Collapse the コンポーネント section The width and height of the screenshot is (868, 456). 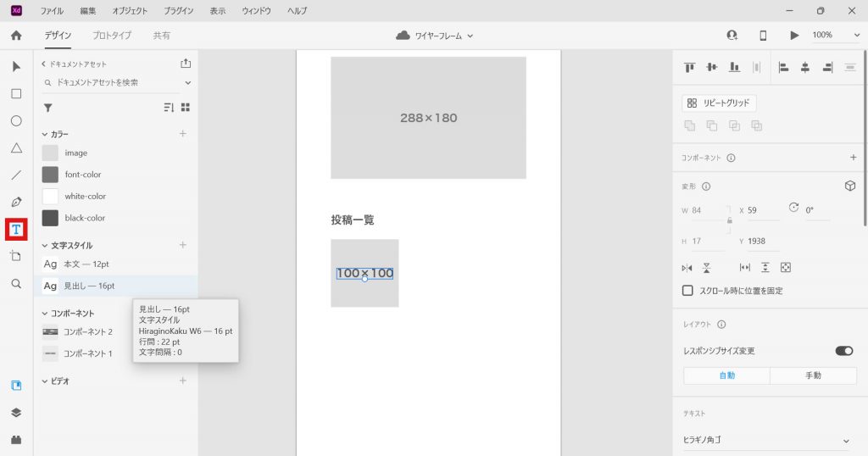pos(45,314)
